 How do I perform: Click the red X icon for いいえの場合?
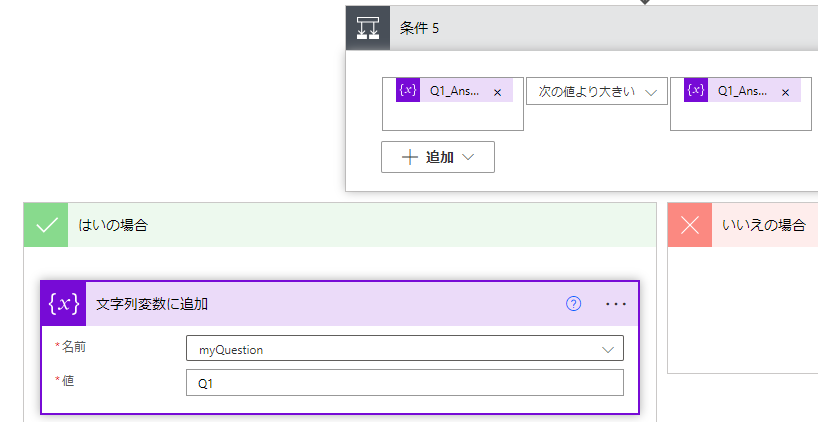click(690, 225)
